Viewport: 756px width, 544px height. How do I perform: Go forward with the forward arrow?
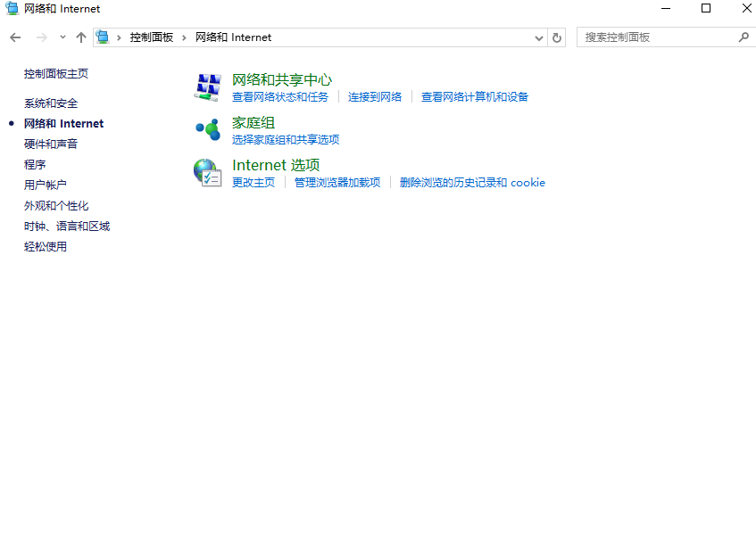coord(42,37)
